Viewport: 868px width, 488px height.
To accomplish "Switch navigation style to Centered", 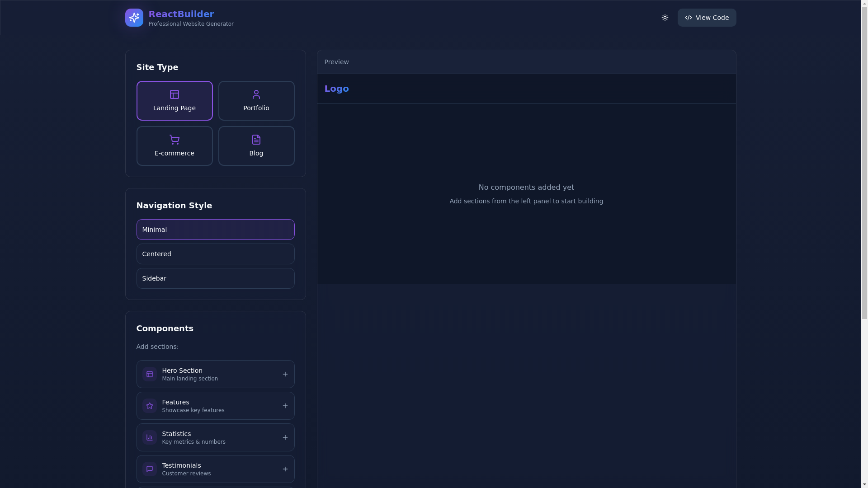I will click(215, 254).
